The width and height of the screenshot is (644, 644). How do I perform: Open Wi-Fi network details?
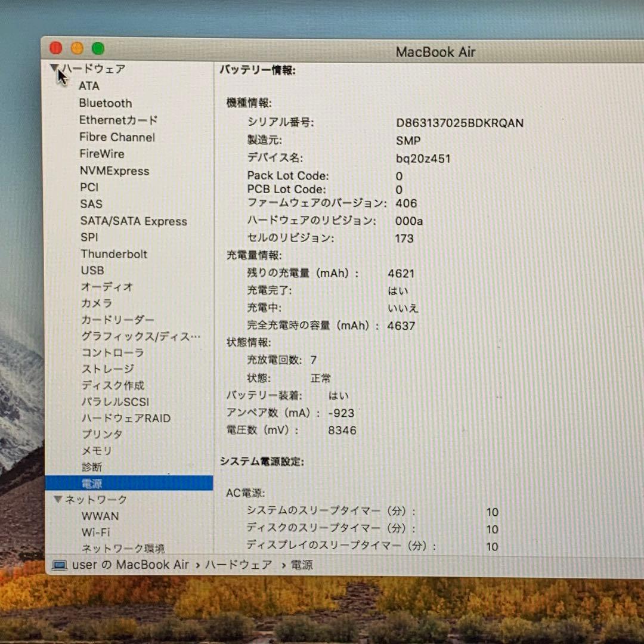[x=95, y=532]
